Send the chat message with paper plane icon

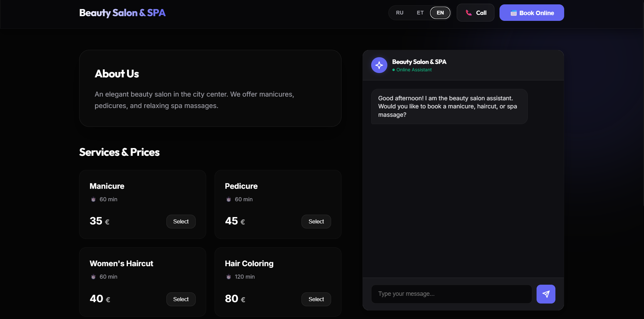(x=546, y=294)
